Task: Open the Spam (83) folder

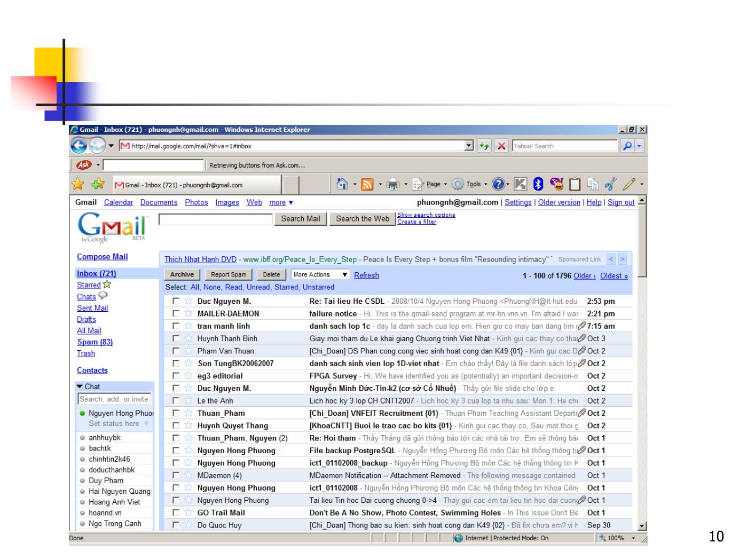Action: [95, 342]
